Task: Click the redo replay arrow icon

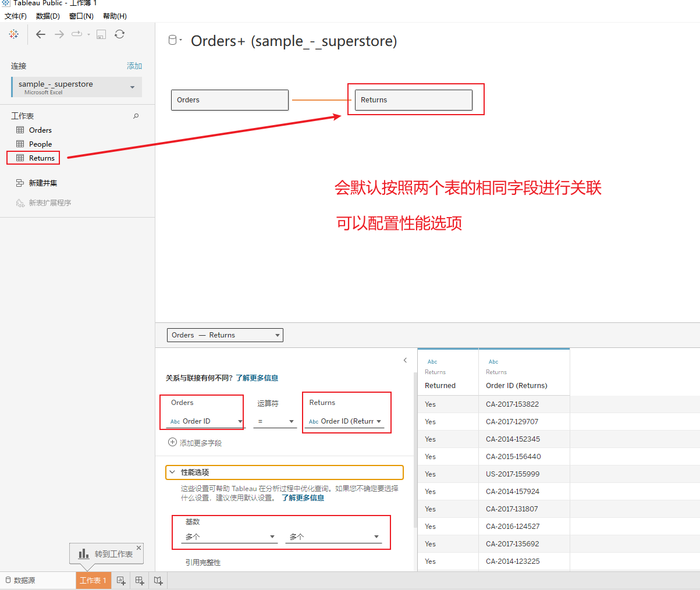Action: 77,34
